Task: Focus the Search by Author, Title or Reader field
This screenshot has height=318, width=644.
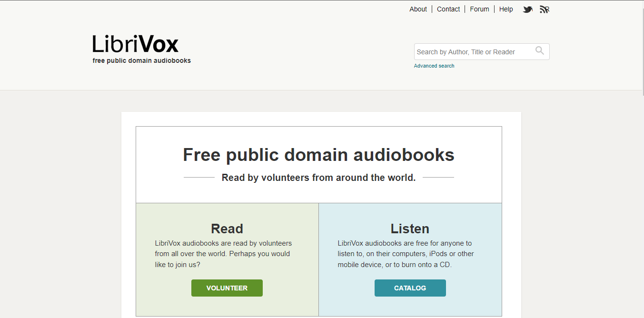Action: (x=482, y=52)
